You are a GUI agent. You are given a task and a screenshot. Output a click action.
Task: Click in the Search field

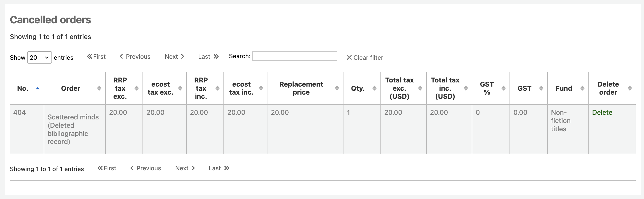pyautogui.click(x=294, y=56)
